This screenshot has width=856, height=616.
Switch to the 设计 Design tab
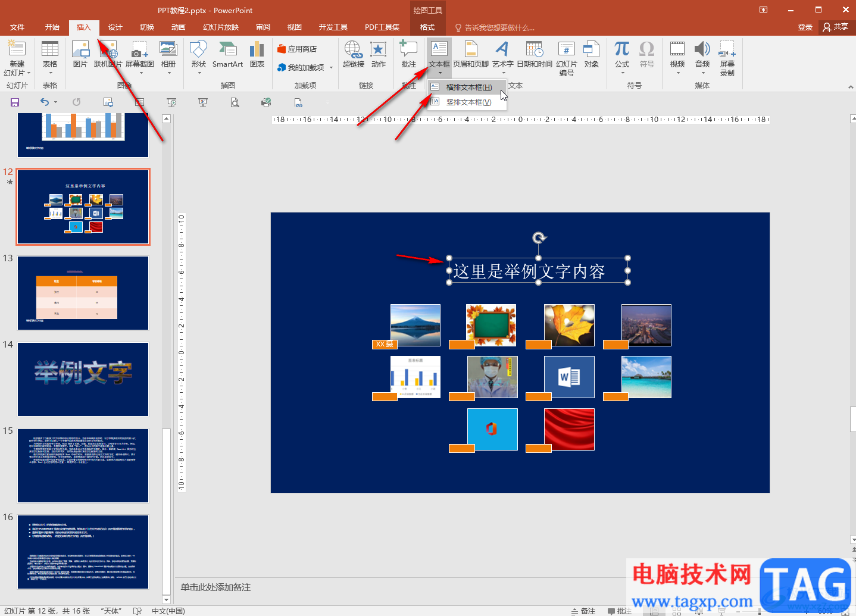click(115, 27)
